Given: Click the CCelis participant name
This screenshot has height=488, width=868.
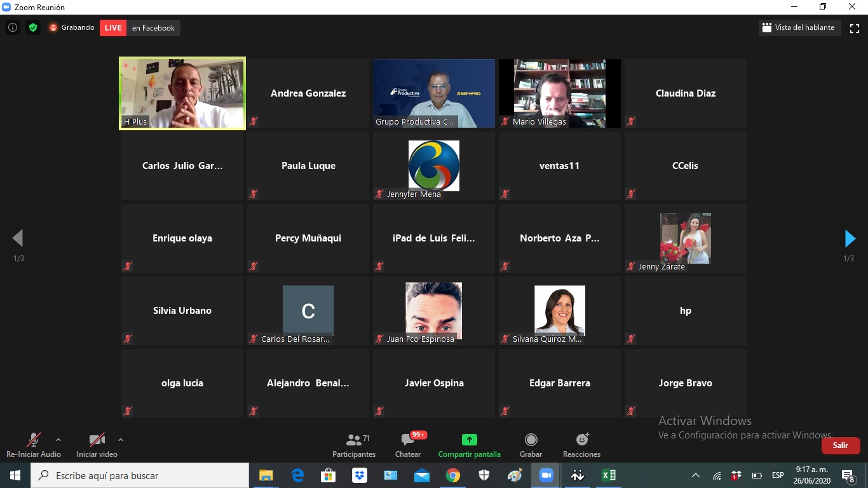Looking at the screenshot, I should click(686, 166).
